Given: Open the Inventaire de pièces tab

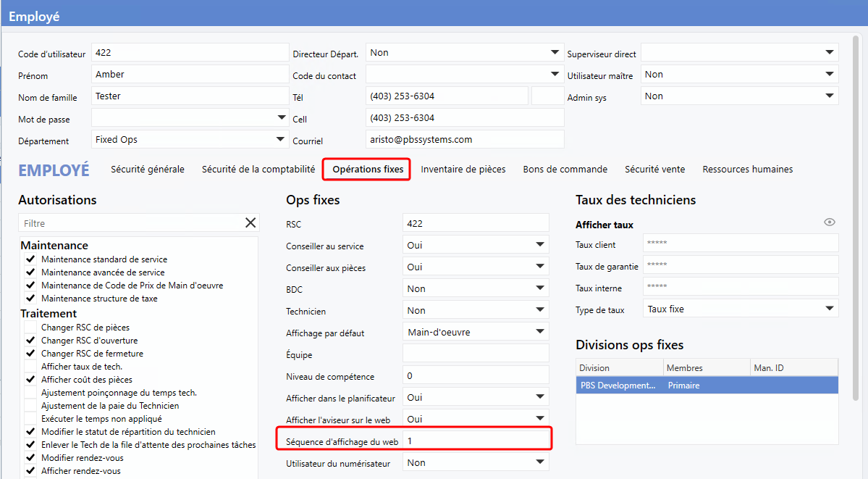Looking at the screenshot, I should [463, 170].
